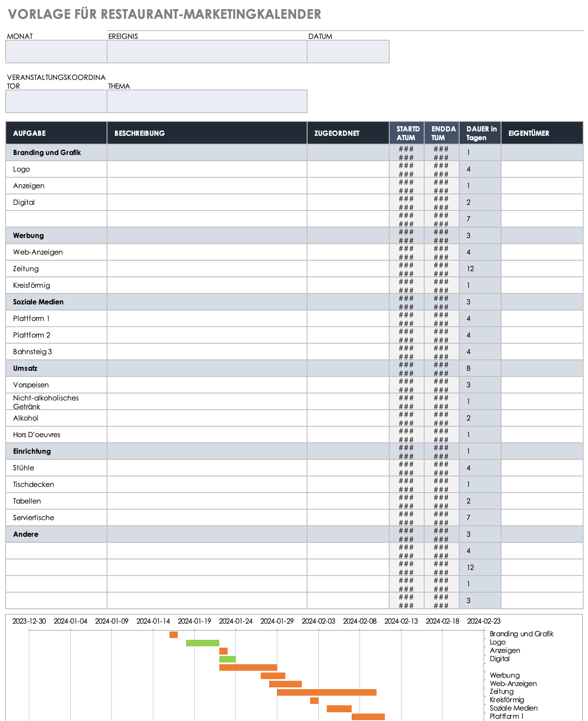588x721 pixels.
Task: Select the Nicht-alkoholisches Getränk cell
Action: click(x=56, y=401)
